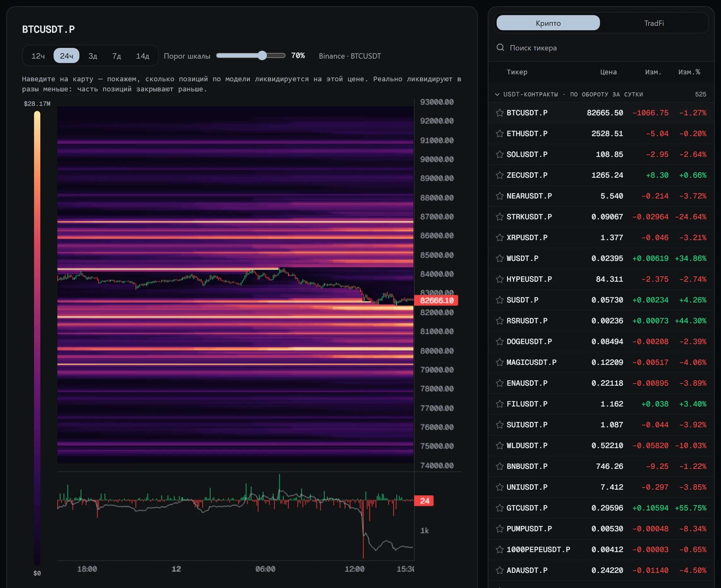This screenshot has width=721, height=588.
Task: Open BNBUSDT.P from the list
Action: (x=601, y=466)
